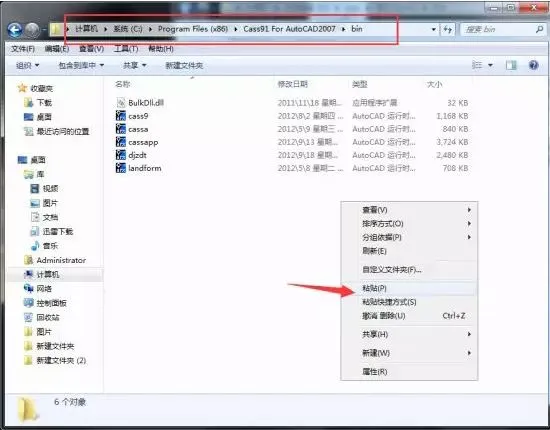Click the search bin input field
This screenshot has height=430, width=550.
[499, 29]
